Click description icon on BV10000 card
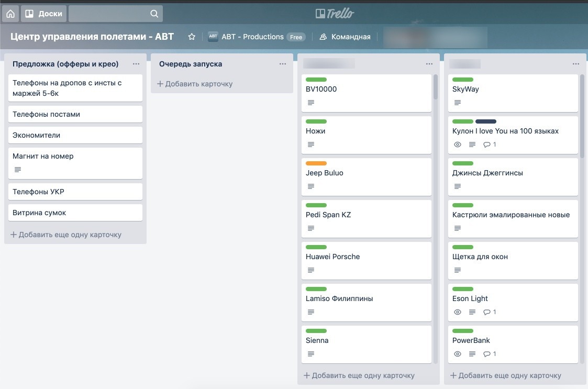588x389 pixels. tap(311, 103)
